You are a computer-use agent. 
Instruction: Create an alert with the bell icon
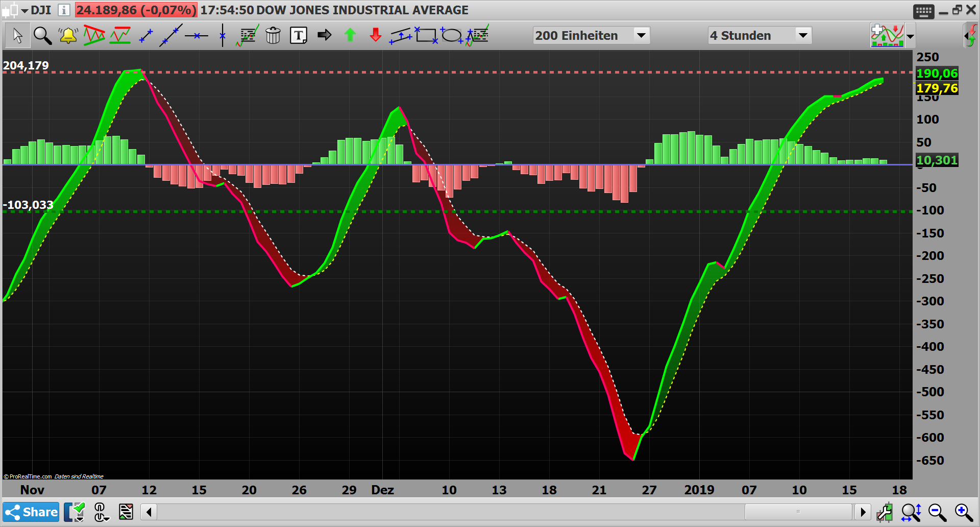68,36
